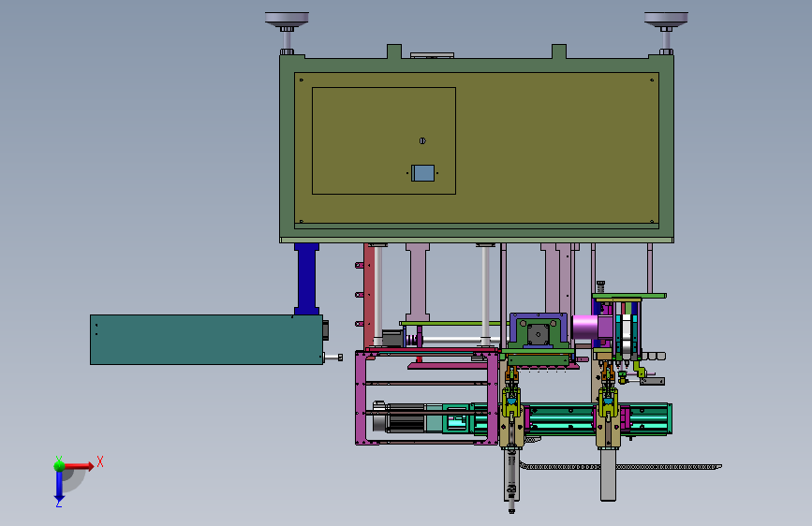Select the small round hole on olive panel

422,140
